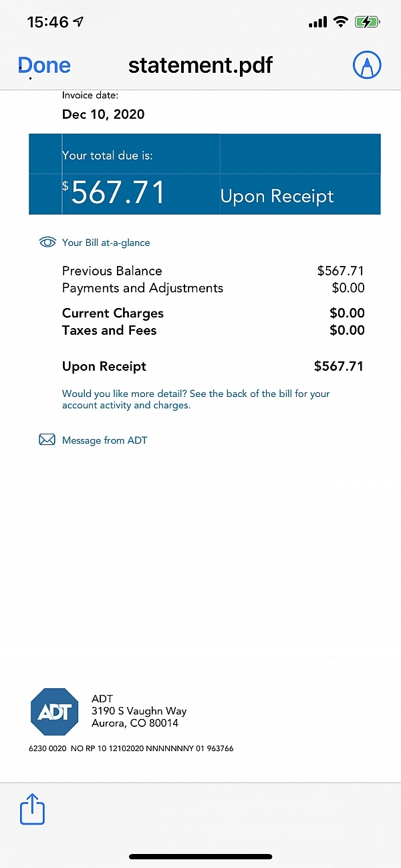Viewport: 401px width, 868px height.
Task: Click the eye icon beside Bill at-a-glance
Action: (47, 242)
